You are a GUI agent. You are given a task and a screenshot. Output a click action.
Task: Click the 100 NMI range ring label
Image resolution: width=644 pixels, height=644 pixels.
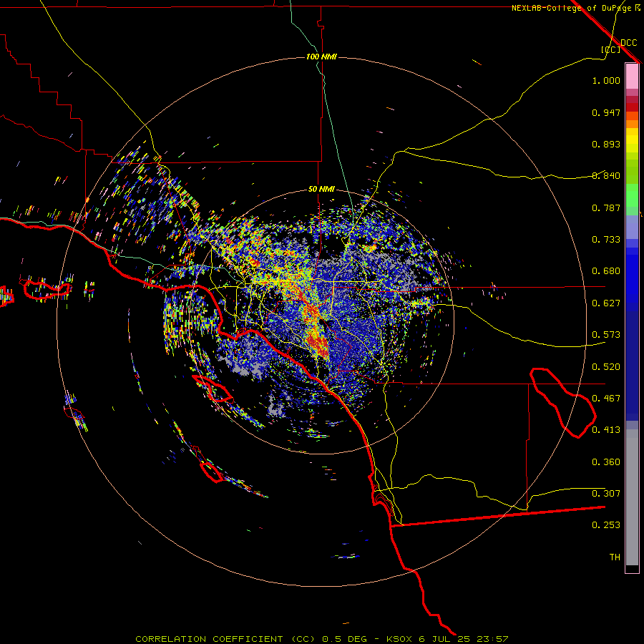coord(321,57)
